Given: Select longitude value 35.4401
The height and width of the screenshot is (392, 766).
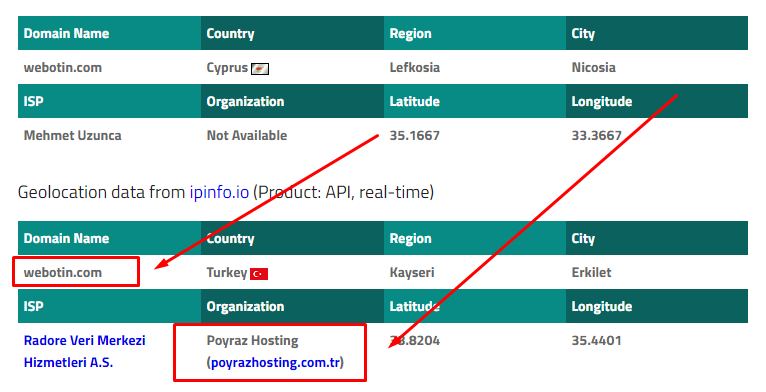Looking at the screenshot, I should click(596, 340).
